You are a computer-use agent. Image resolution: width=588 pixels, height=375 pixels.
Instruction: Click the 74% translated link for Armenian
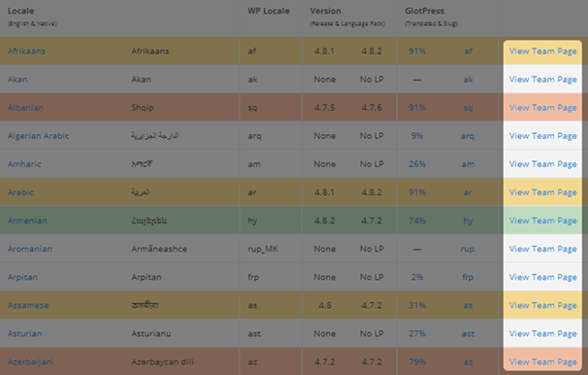[417, 221]
